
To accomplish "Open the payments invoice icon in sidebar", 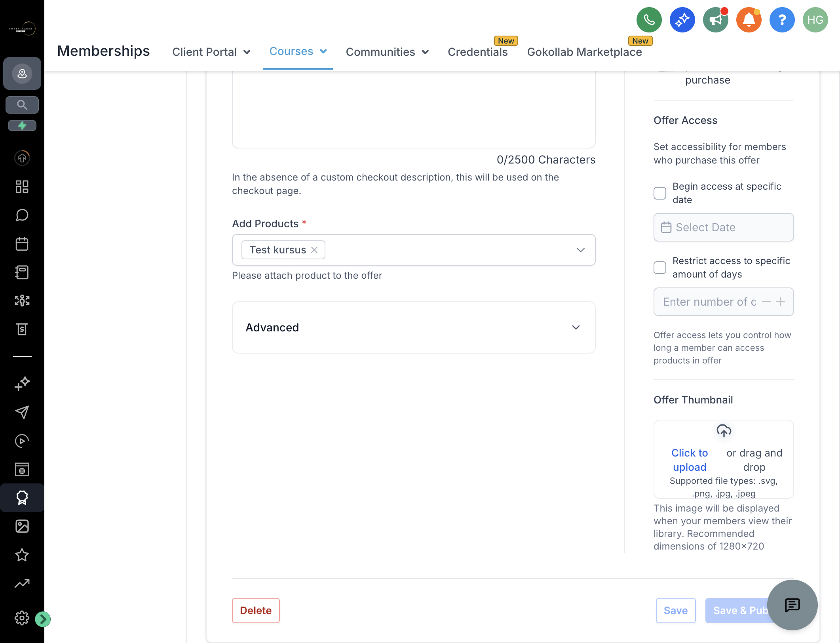I will point(22,329).
